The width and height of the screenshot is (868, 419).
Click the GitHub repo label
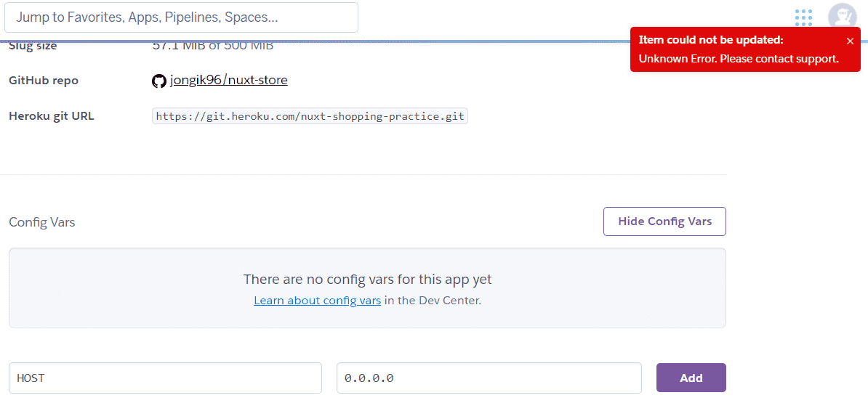click(44, 81)
